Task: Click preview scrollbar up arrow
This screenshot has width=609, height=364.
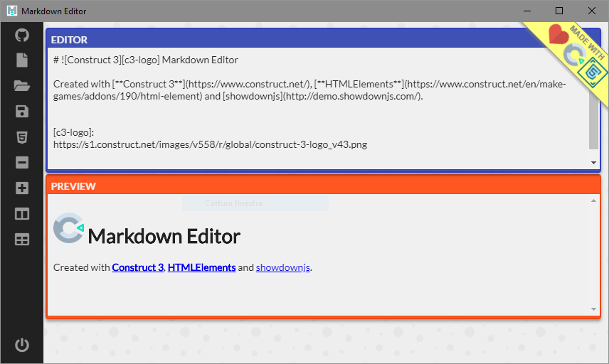Action: [593, 200]
